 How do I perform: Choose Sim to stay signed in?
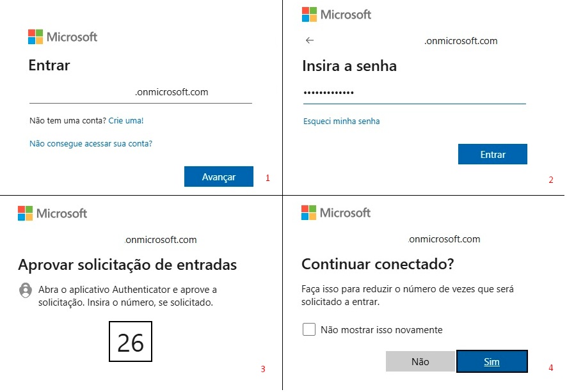pyautogui.click(x=491, y=361)
